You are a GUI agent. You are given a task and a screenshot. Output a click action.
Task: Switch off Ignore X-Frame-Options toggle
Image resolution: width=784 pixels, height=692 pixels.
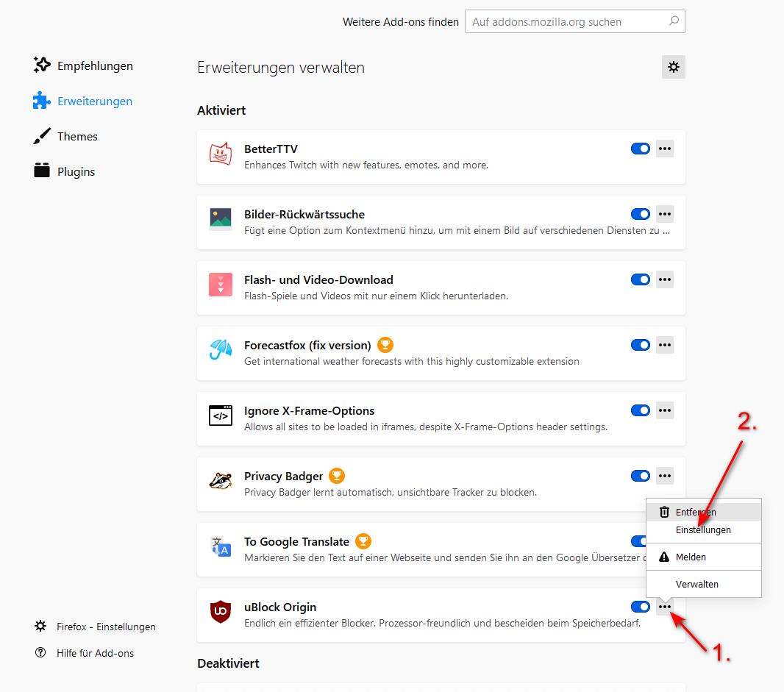[641, 410]
